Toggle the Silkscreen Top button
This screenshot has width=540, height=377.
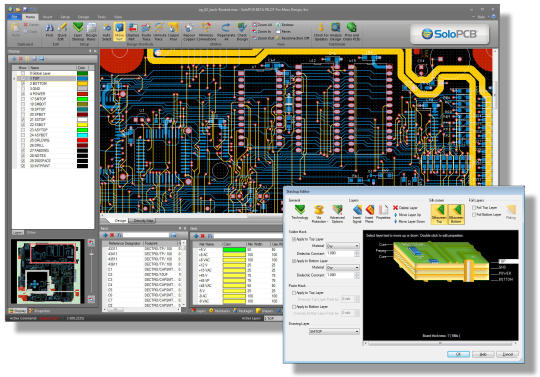coord(439,214)
